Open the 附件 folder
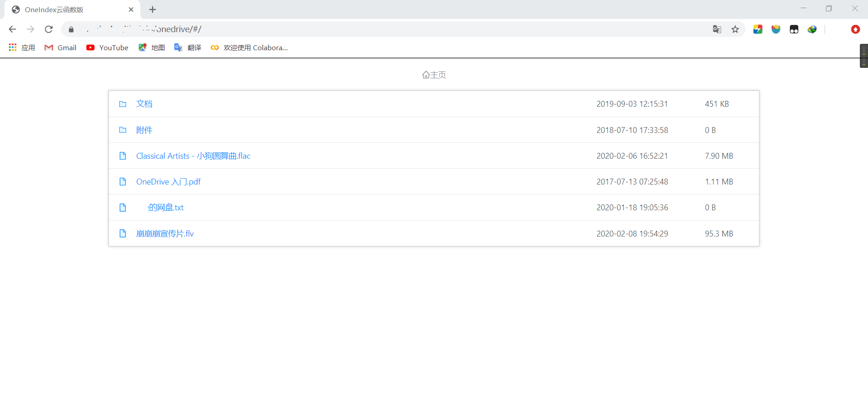 click(x=144, y=130)
